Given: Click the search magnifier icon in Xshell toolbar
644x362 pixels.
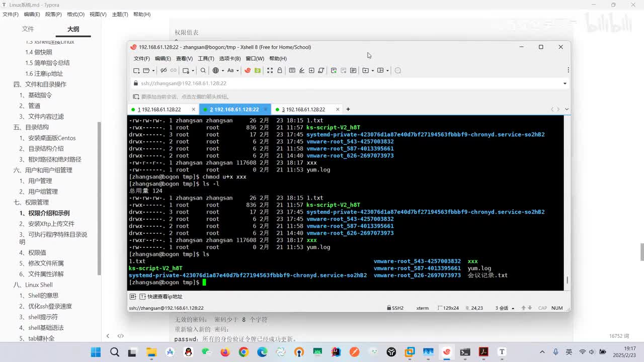Looking at the screenshot, I should point(203,70).
